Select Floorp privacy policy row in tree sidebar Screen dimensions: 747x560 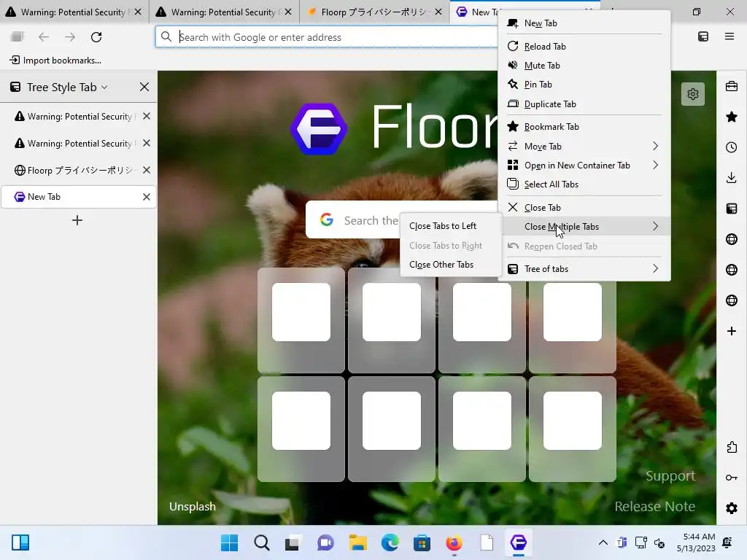coord(79,170)
